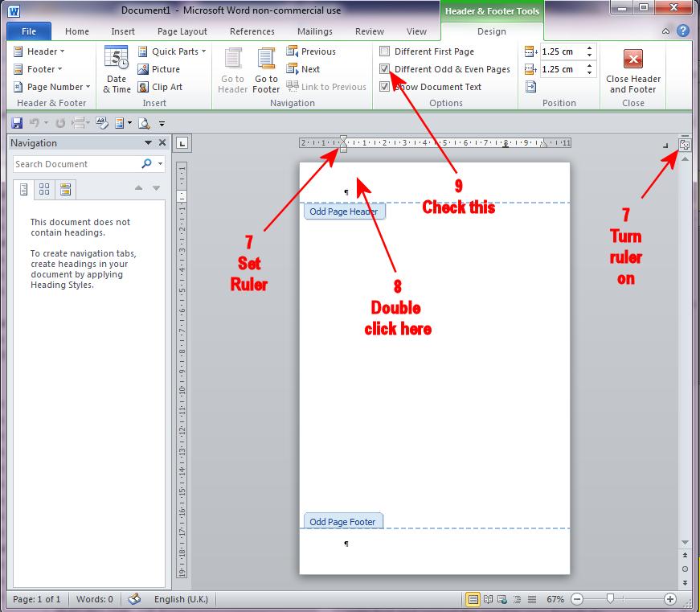Click Close Header and Footer

[x=633, y=70]
